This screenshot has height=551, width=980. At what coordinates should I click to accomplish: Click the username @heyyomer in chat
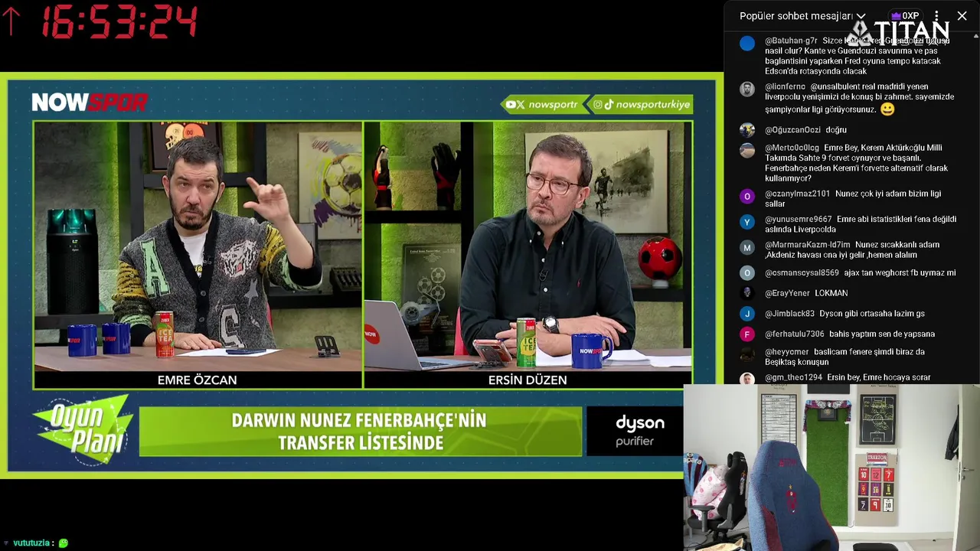click(x=787, y=352)
